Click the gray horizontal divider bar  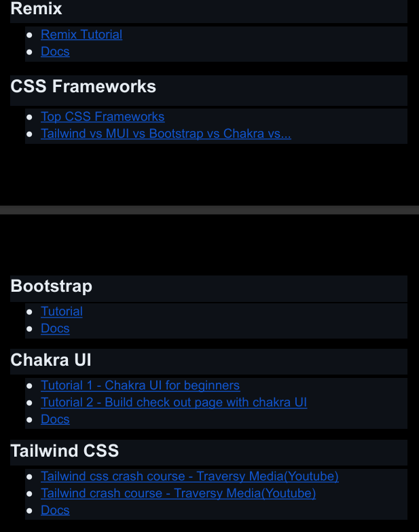209,210
